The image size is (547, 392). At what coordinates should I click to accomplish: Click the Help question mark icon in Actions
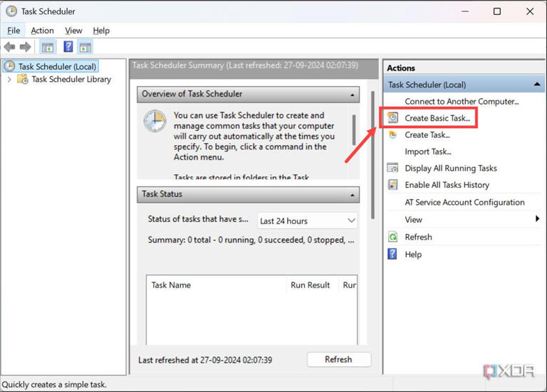[x=392, y=254]
